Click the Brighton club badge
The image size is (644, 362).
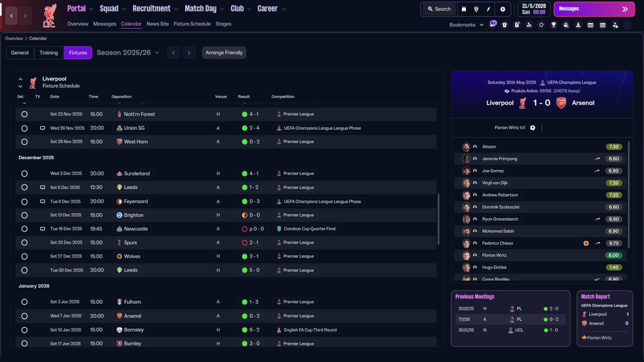pyautogui.click(x=119, y=215)
